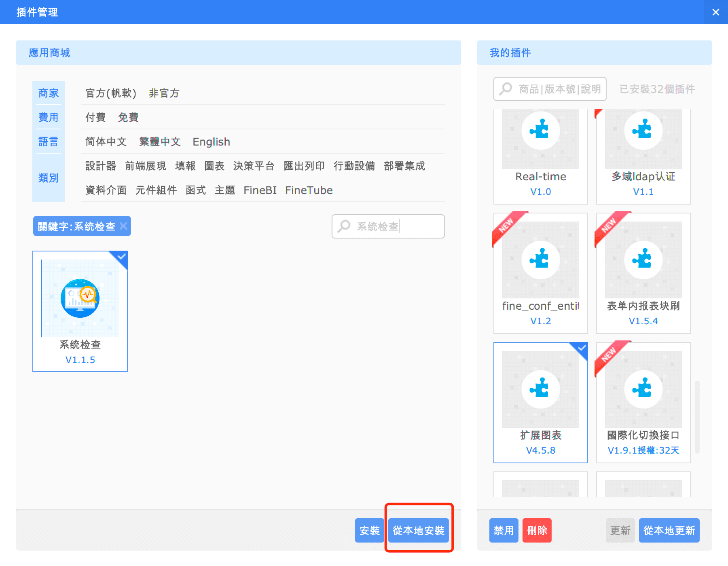Viewport: 728px width, 566px height.
Task: Choose the 前端展現 category
Action: point(146,166)
